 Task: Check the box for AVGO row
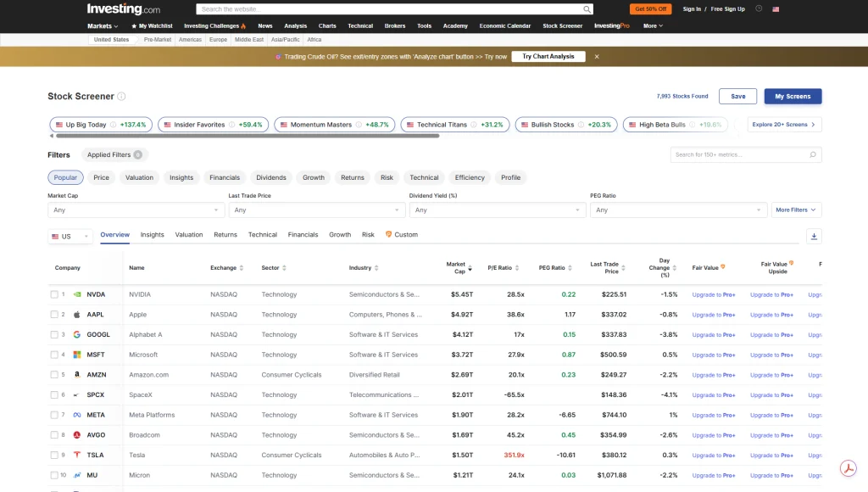tap(54, 435)
